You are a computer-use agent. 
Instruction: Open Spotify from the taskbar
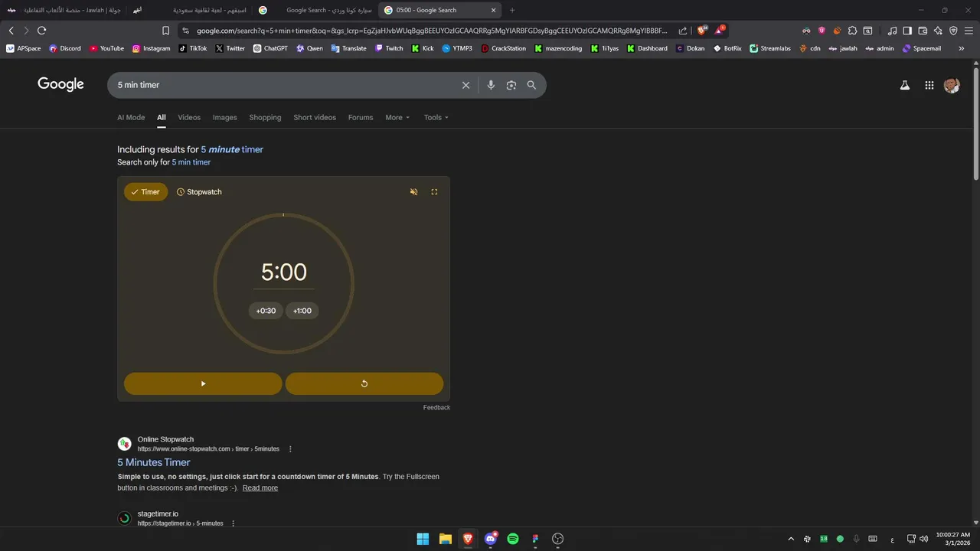tap(513, 539)
